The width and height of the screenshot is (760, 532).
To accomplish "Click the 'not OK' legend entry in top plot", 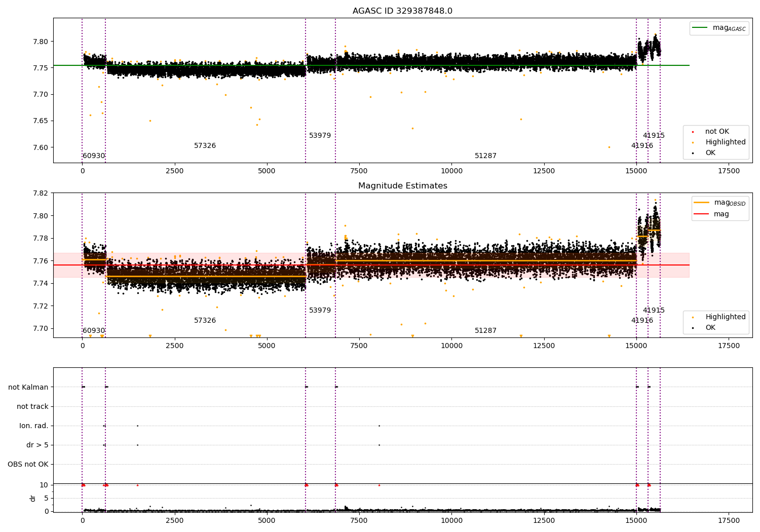I will (x=716, y=132).
